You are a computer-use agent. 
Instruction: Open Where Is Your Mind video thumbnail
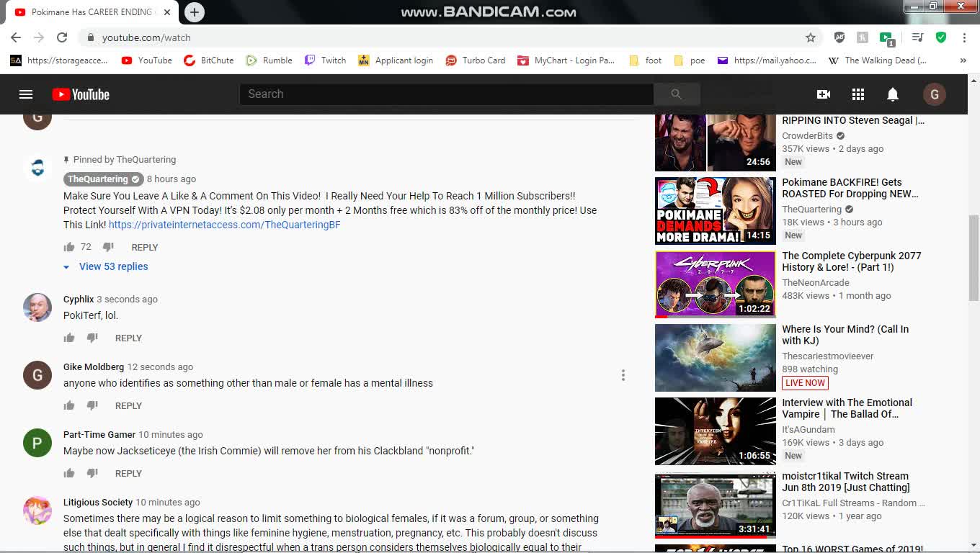(716, 358)
